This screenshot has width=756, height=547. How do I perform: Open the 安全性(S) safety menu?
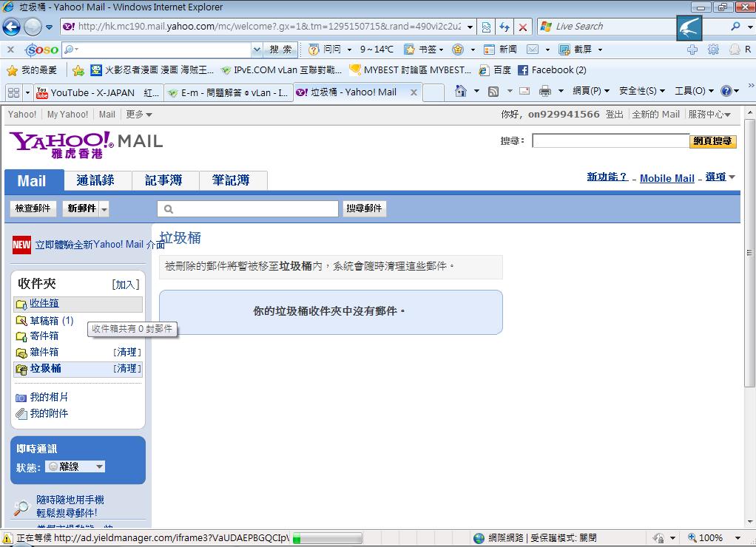pyautogui.click(x=642, y=91)
